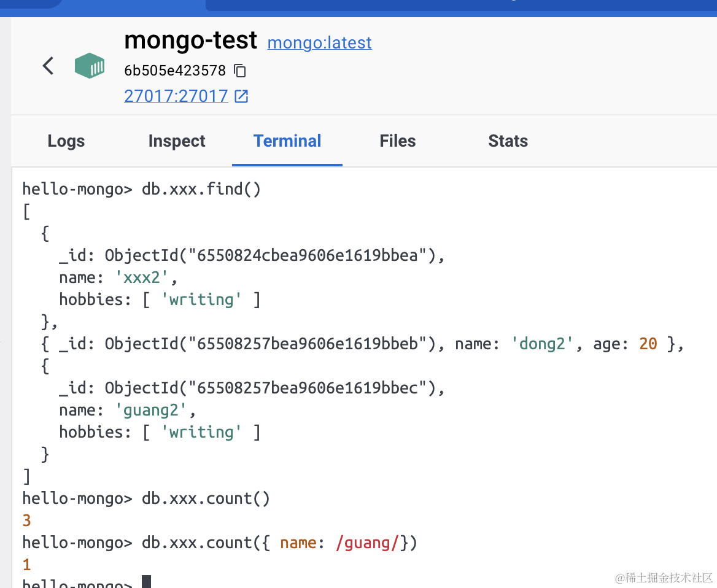The height and width of the screenshot is (588, 717).
Task: View the Stats tab
Action: (508, 141)
